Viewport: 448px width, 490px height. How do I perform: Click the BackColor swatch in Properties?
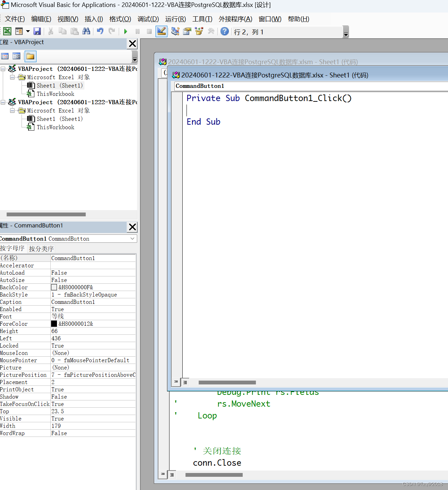tap(54, 287)
